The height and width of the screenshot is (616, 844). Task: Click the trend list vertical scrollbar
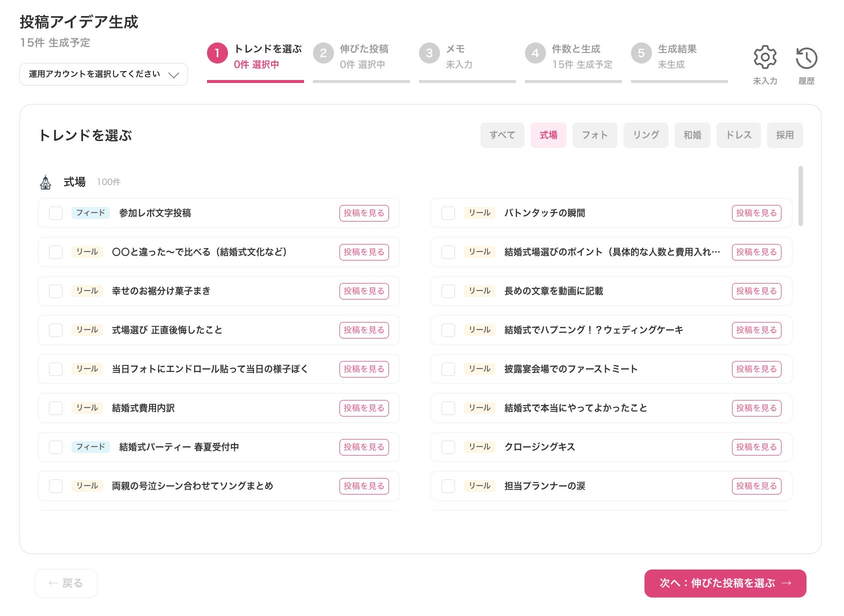(800, 196)
